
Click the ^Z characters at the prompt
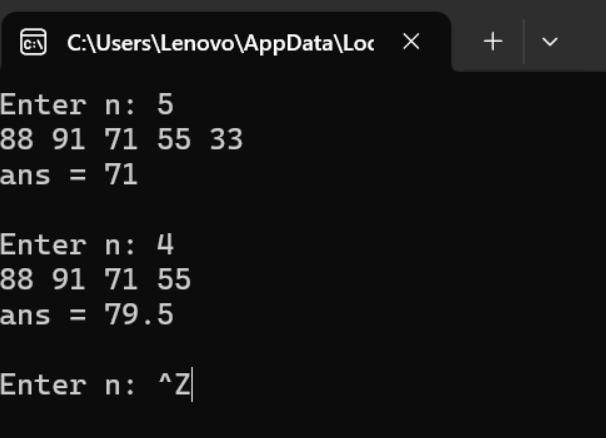(174, 385)
